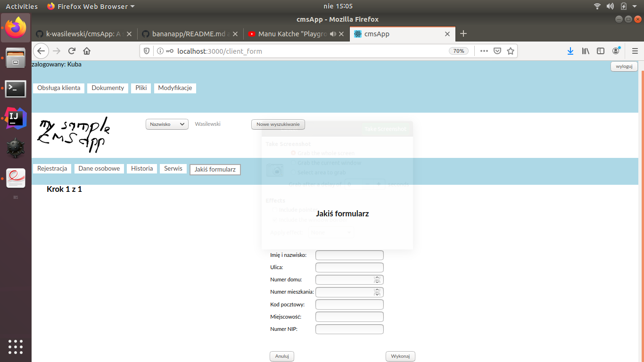
Task: Open the Firefox hamburger menu
Action: (635, 51)
